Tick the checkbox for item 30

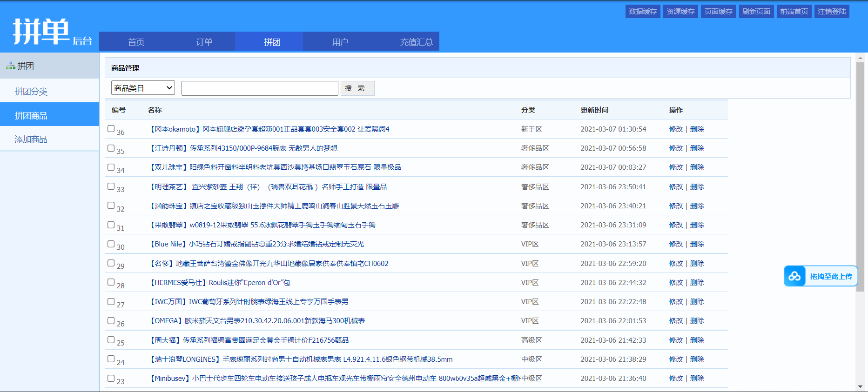[111, 244]
